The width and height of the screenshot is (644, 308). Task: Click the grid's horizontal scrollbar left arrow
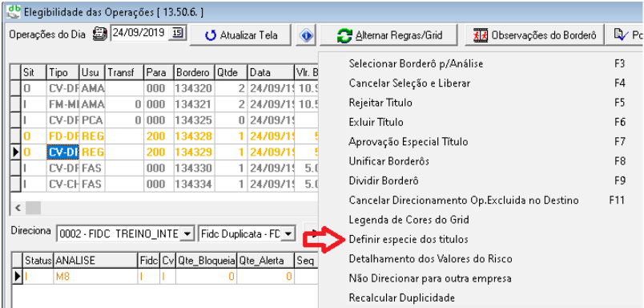pyautogui.click(x=18, y=208)
